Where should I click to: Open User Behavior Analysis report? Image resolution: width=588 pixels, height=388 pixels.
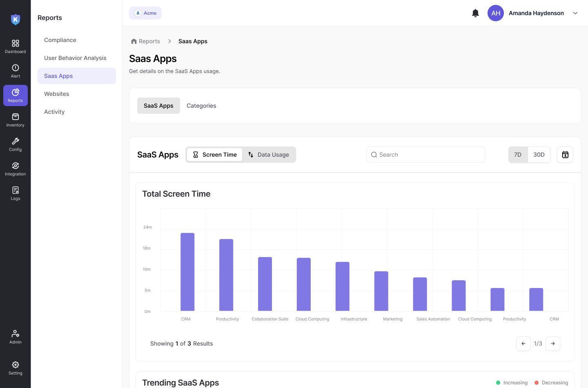pos(75,58)
